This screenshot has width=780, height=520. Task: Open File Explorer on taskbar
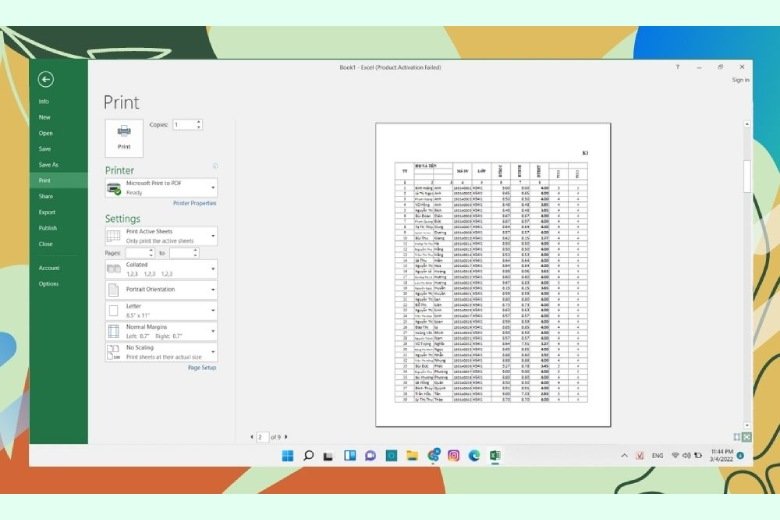412,456
